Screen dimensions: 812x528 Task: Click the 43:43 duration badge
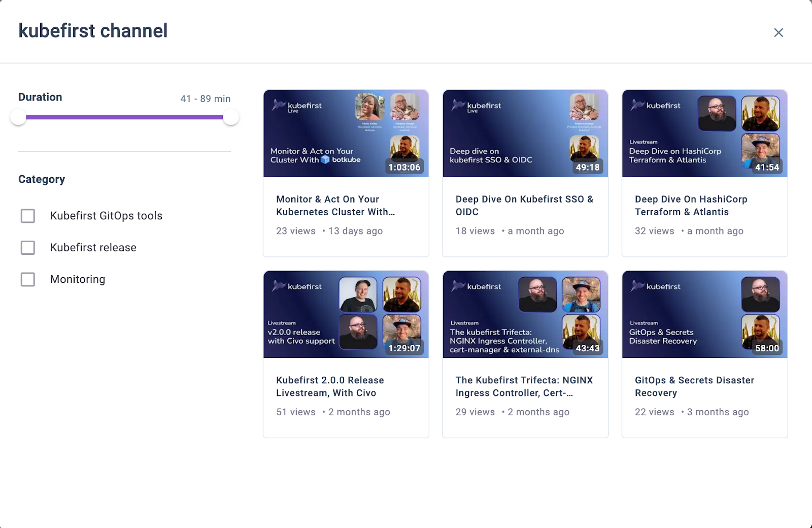(x=588, y=348)
